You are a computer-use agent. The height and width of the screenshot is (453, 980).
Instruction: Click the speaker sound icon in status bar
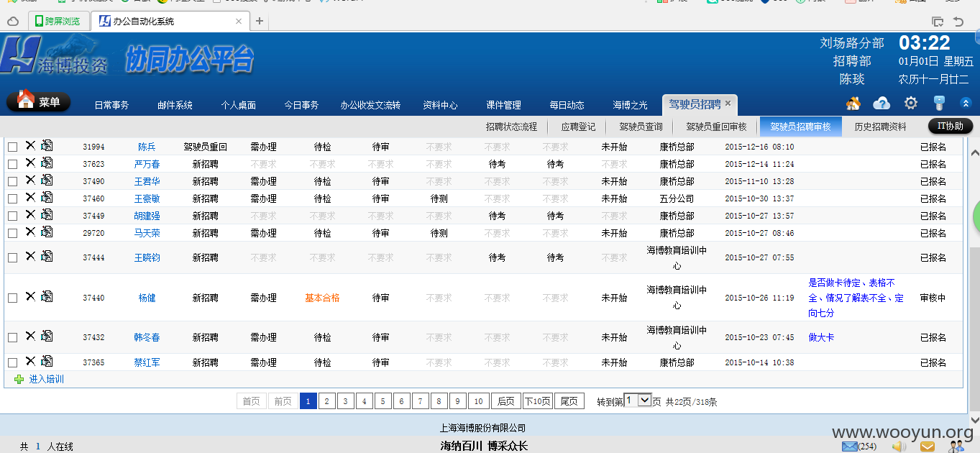(x=899, y=447)
